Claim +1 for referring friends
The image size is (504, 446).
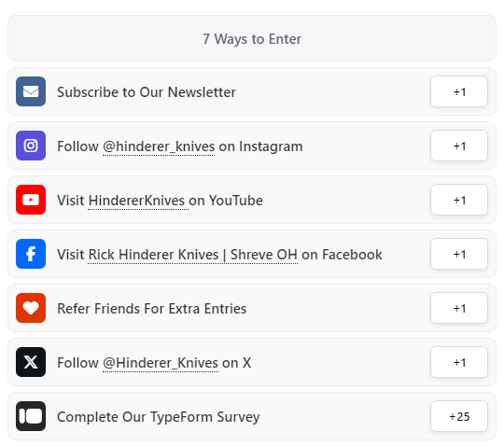[459, 308]
